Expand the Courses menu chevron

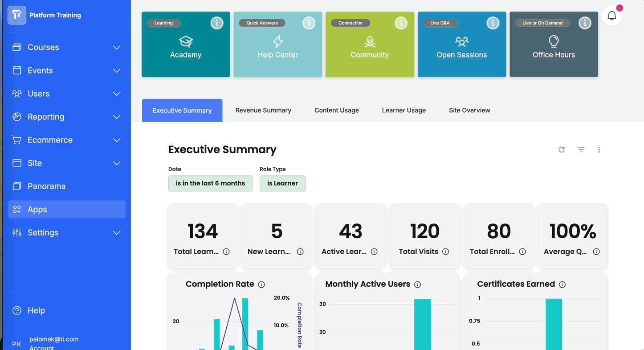117,47
